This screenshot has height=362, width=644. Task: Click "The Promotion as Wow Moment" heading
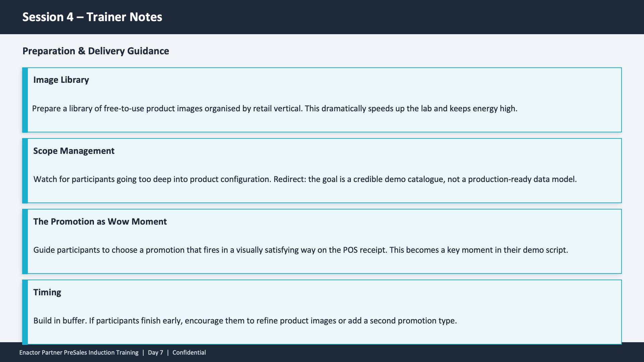click(100, 222)
